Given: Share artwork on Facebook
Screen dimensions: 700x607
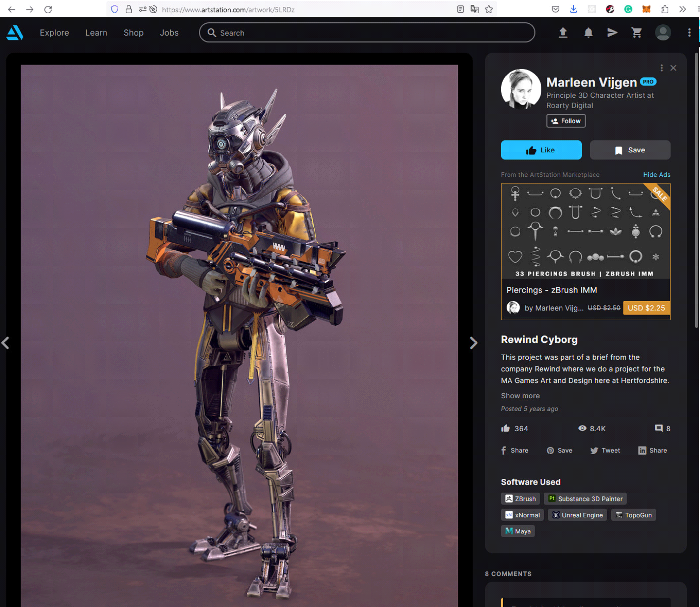Looking at the screenshot, I should coord(515,450).
